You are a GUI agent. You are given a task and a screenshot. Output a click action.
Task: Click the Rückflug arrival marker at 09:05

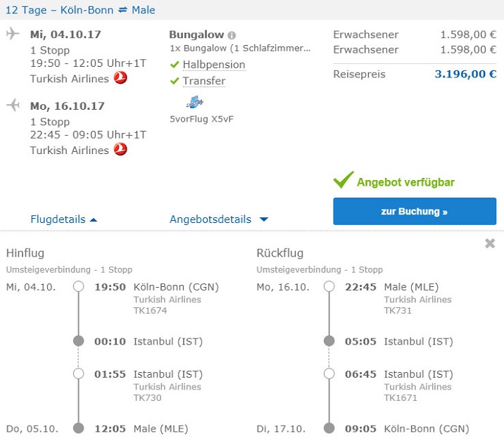coord(329,428)
